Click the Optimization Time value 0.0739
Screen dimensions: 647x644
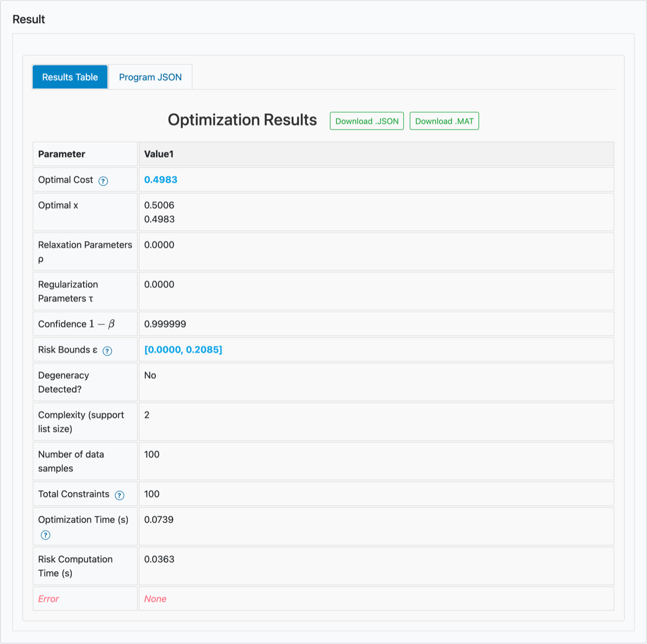coord(159,520)
